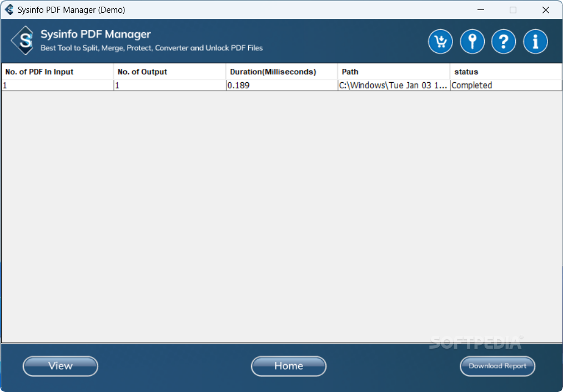Click the Download Report button
The height and width of the screenshot is (392, 563).
coord(497,366)
